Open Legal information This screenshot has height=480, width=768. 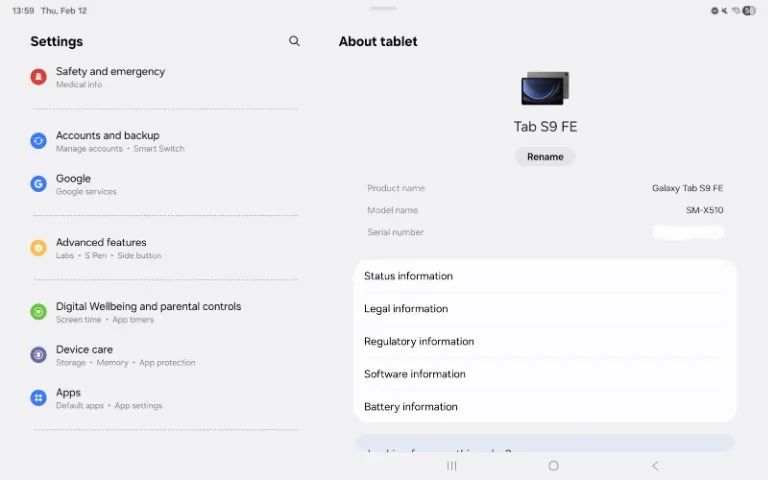pyautogui.click(x=545, y=309)
